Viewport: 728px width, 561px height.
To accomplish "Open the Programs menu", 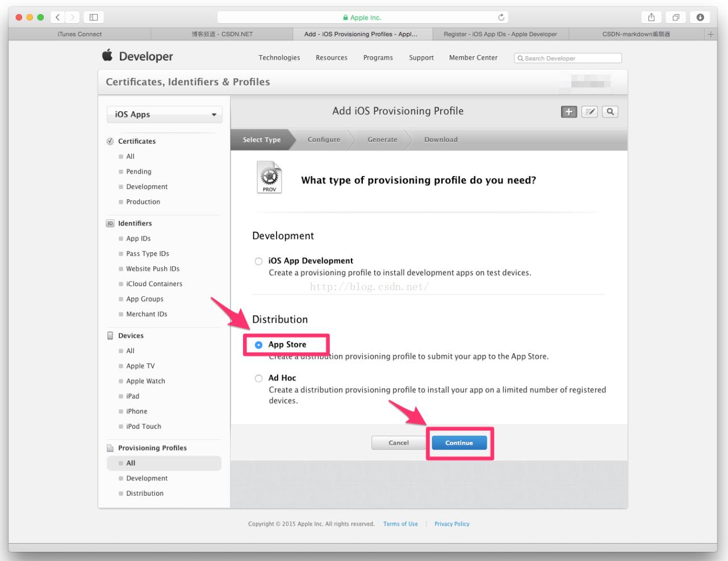I will [378, 58].
